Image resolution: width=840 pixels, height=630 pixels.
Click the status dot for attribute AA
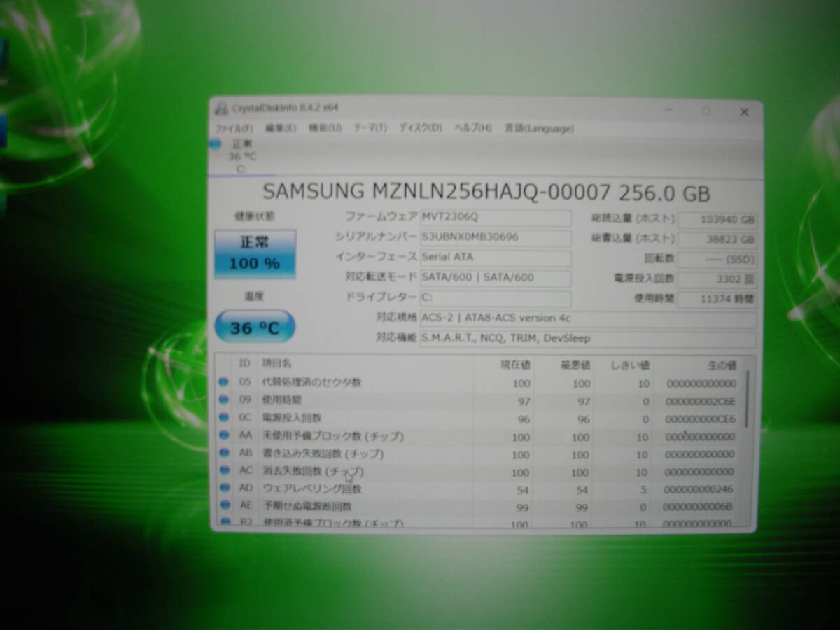tap(224, 435)
